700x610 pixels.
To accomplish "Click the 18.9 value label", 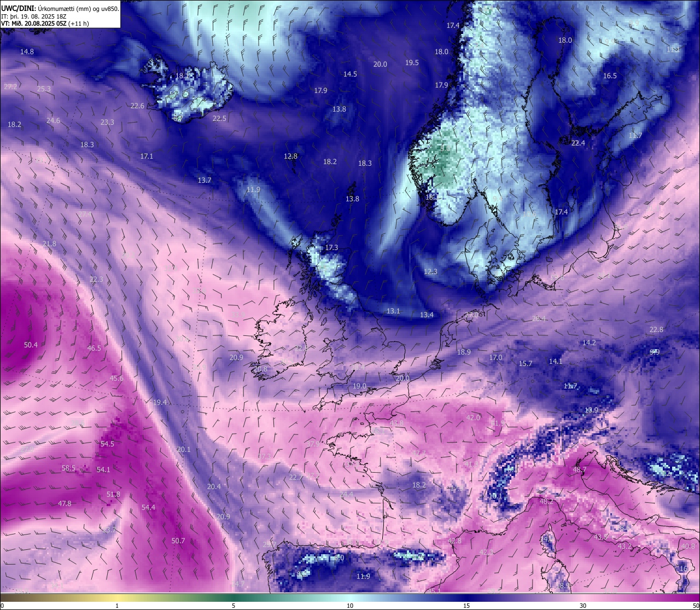I will point(464,352).
